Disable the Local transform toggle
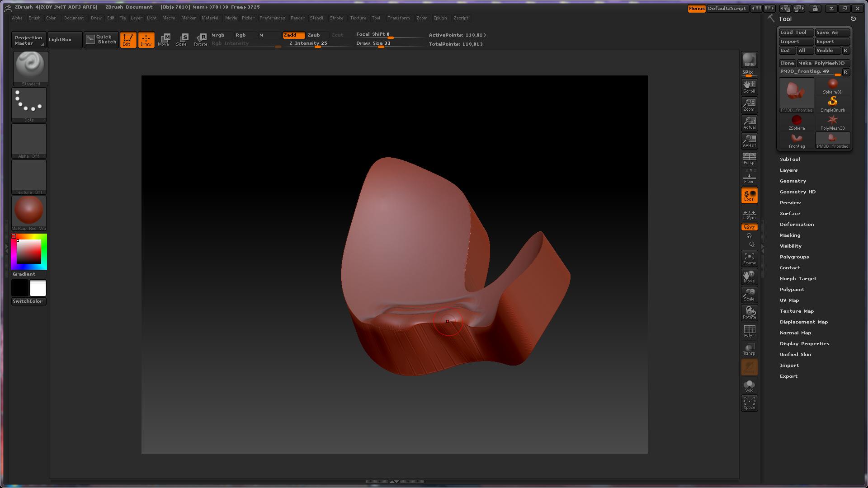Screen dimensions: 868x488 (749, 195)
